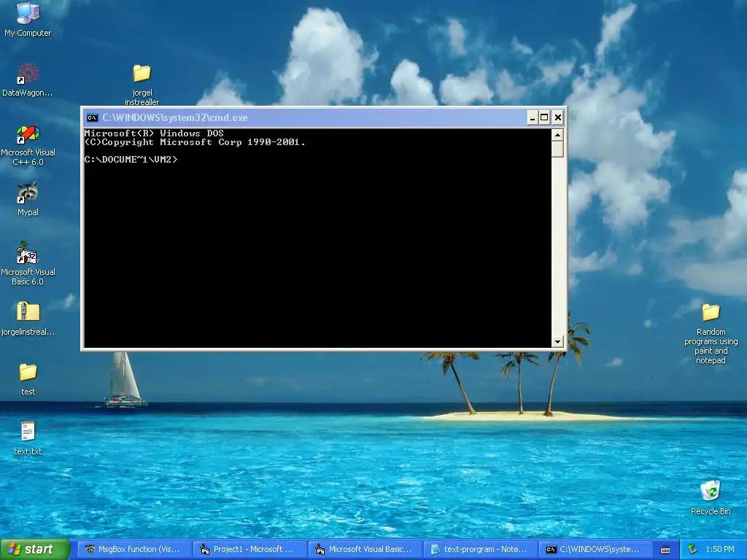
Task: Click the cmd scrollbar down arrow
Action: click(x=557, y=341)
